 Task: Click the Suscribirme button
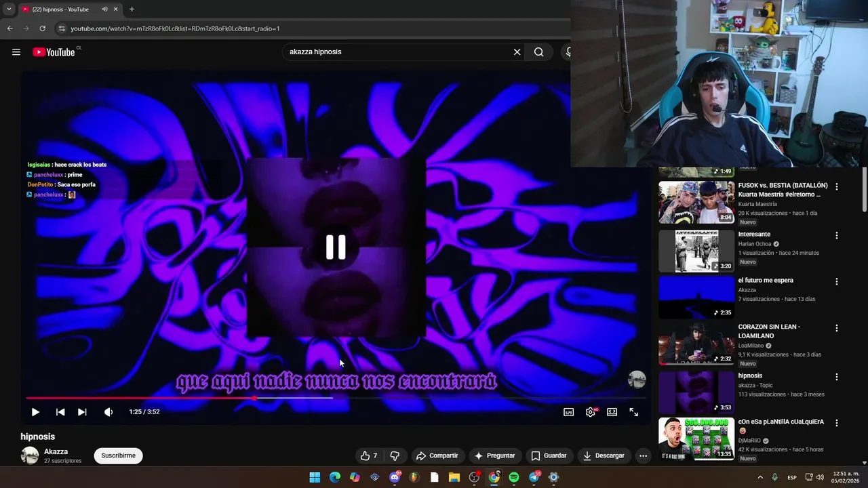pos(119,455)
